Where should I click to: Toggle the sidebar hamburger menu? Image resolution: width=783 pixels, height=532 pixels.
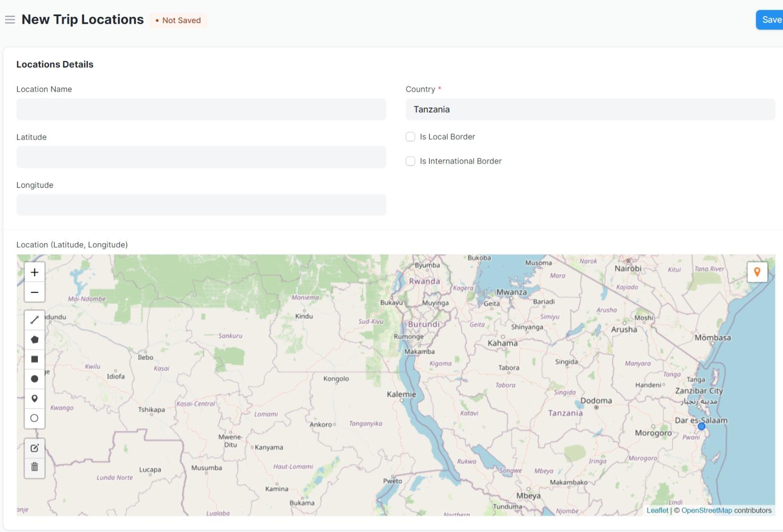(x=10, y=20)
